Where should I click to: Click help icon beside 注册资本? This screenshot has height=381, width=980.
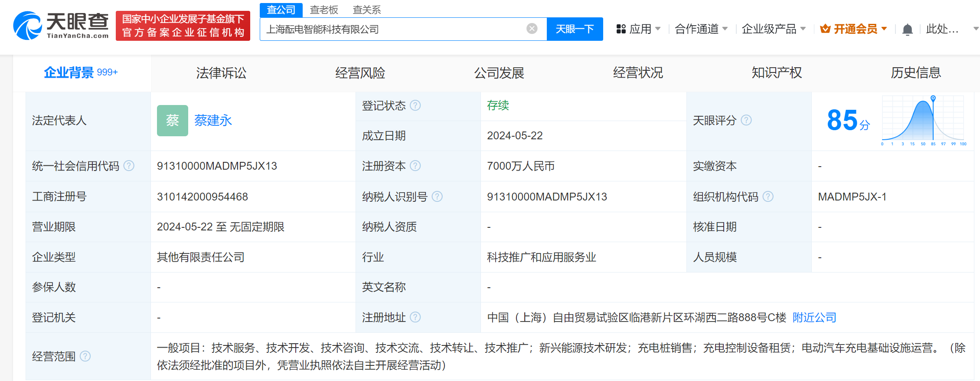point(415,166)
